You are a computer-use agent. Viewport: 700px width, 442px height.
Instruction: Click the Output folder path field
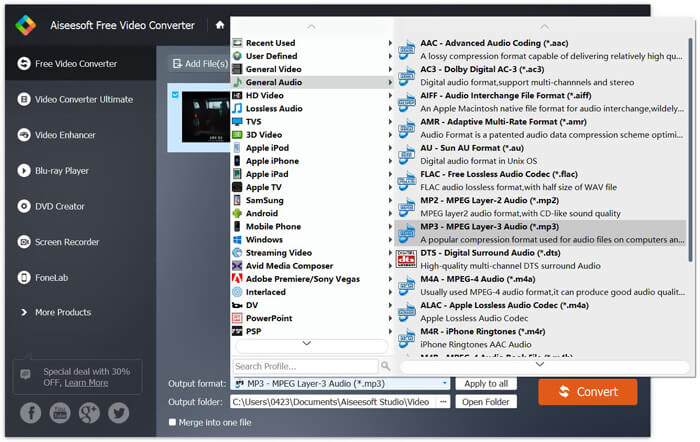(333, 402)
